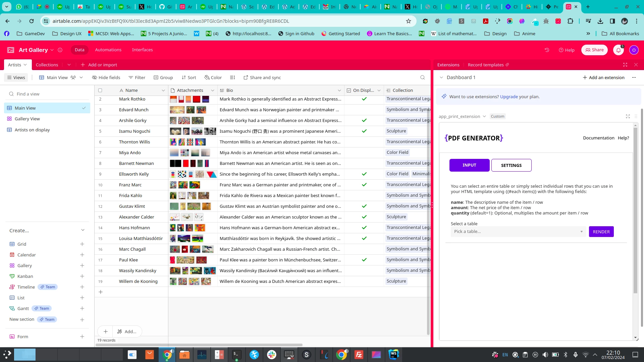Open the row height icon menu

[232, 77]
